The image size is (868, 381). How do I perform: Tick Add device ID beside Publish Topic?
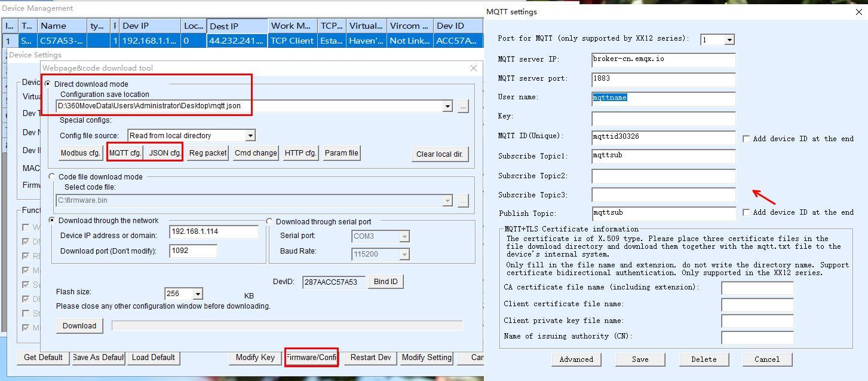(746, 212)
